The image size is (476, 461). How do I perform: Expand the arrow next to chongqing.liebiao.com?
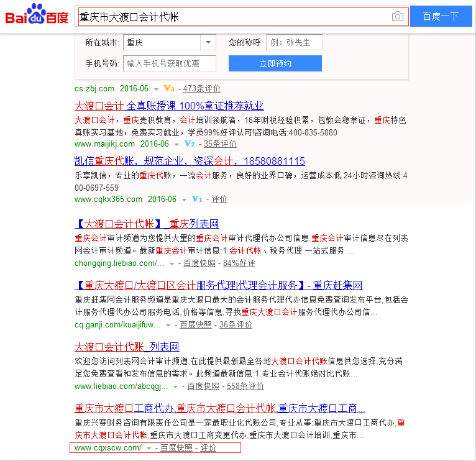coord(172,264)
